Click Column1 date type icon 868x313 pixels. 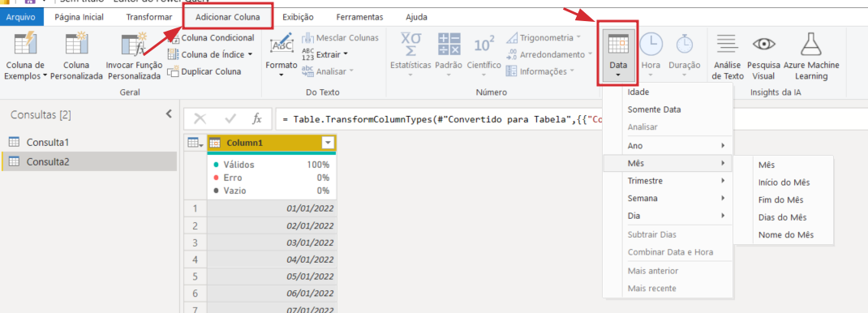pyautogui.click(x=215, y=144)
